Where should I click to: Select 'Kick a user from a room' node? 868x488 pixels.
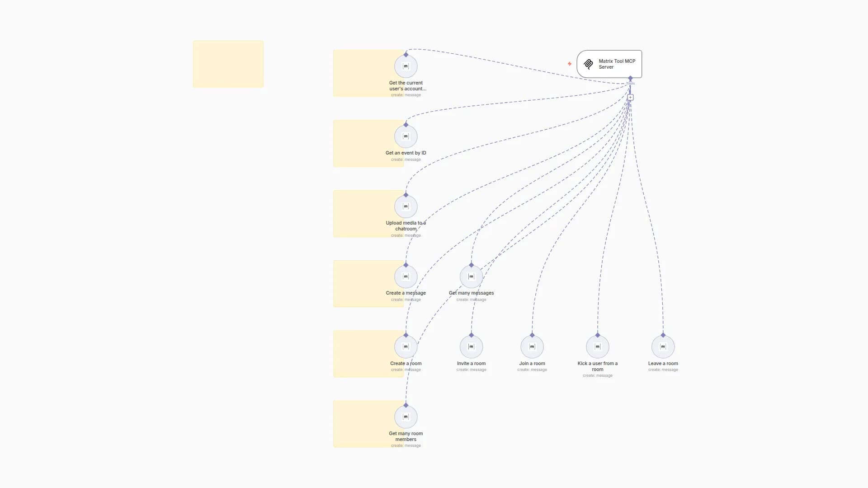pos(597,347)
